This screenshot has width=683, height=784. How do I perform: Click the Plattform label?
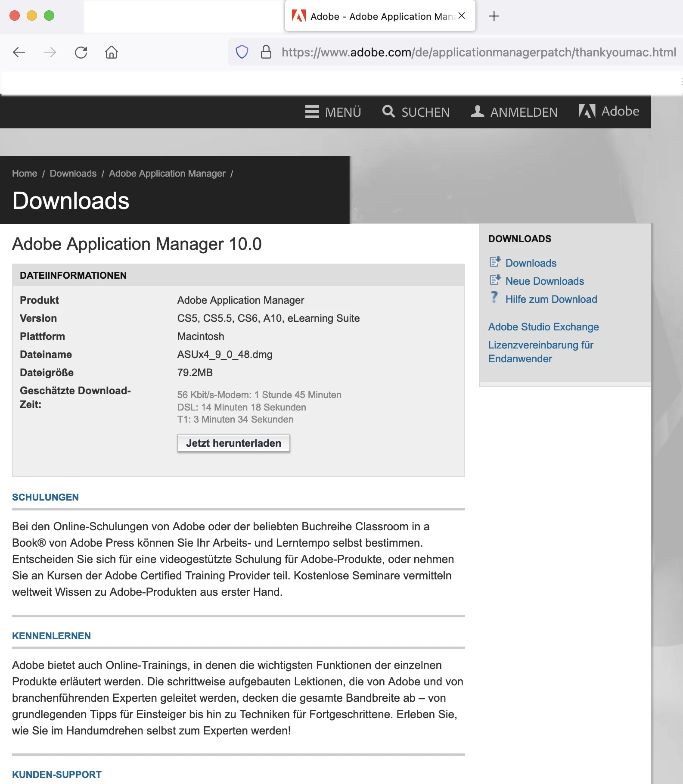pyautogui.click(x=42, y=336)
